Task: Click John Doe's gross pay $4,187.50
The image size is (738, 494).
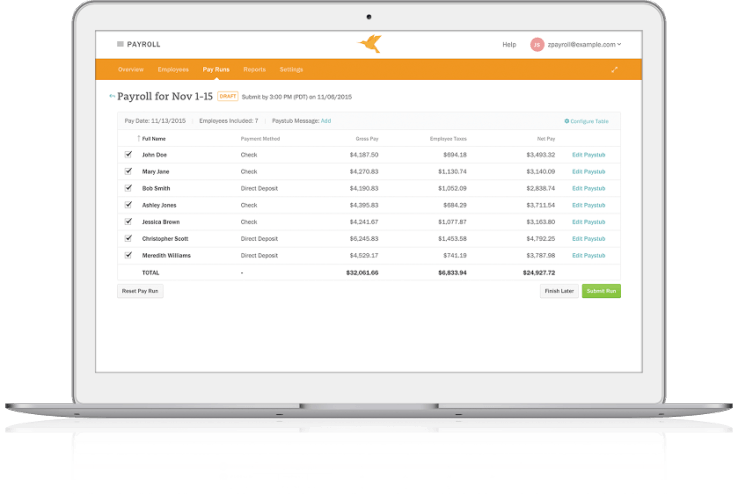Action: coord(364,155)
